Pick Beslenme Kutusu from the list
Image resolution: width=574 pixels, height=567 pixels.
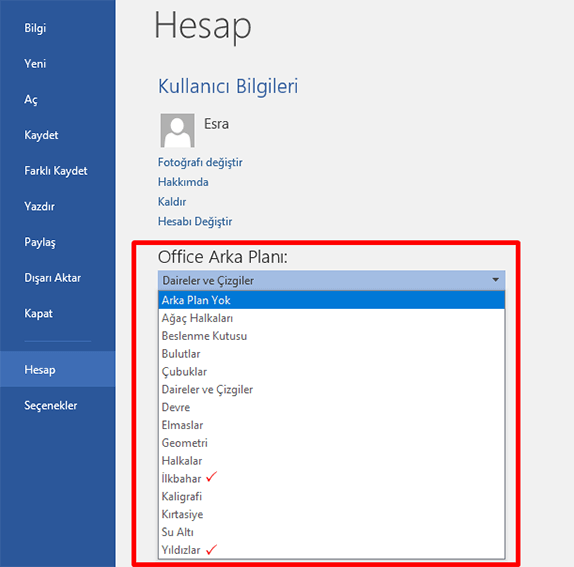pyautogui.click(x=331, y=336)
